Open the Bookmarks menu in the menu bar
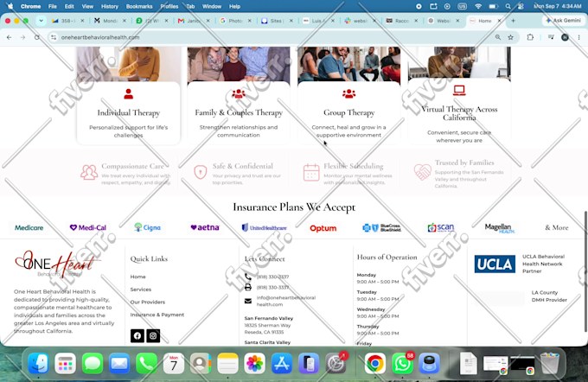 pos(139,6)
